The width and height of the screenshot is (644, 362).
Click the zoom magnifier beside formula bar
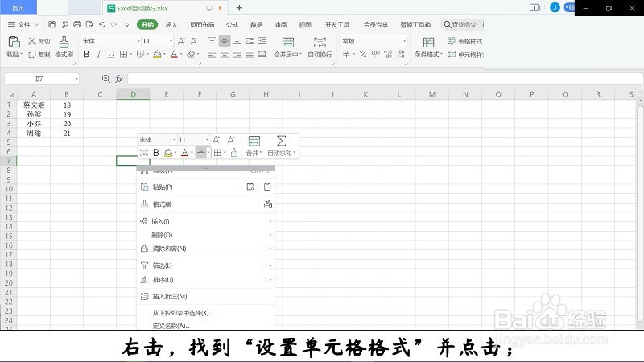point(106,79)
